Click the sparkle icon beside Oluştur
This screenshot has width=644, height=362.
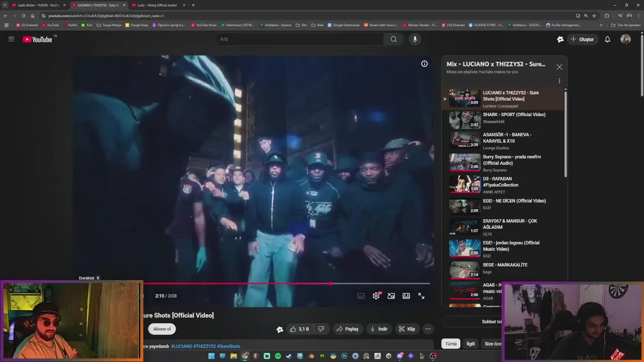click(x=560, y=39)
